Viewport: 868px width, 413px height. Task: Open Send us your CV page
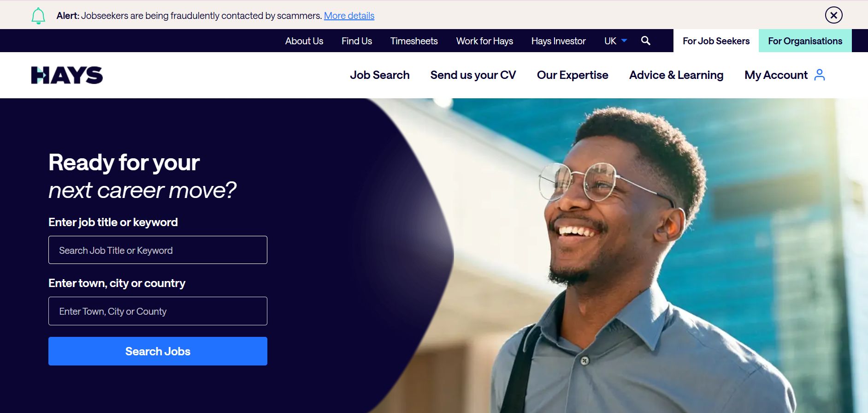[x=473, y=75]
